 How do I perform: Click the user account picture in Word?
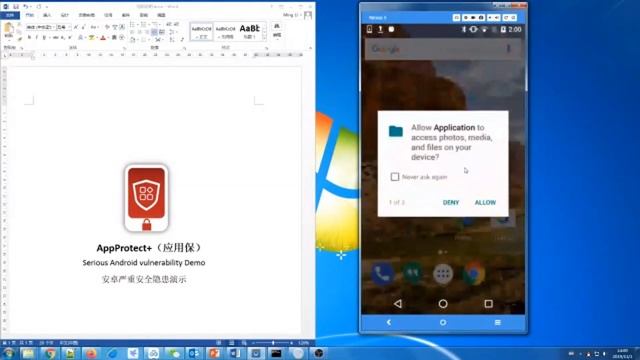[x=308, y=15]
